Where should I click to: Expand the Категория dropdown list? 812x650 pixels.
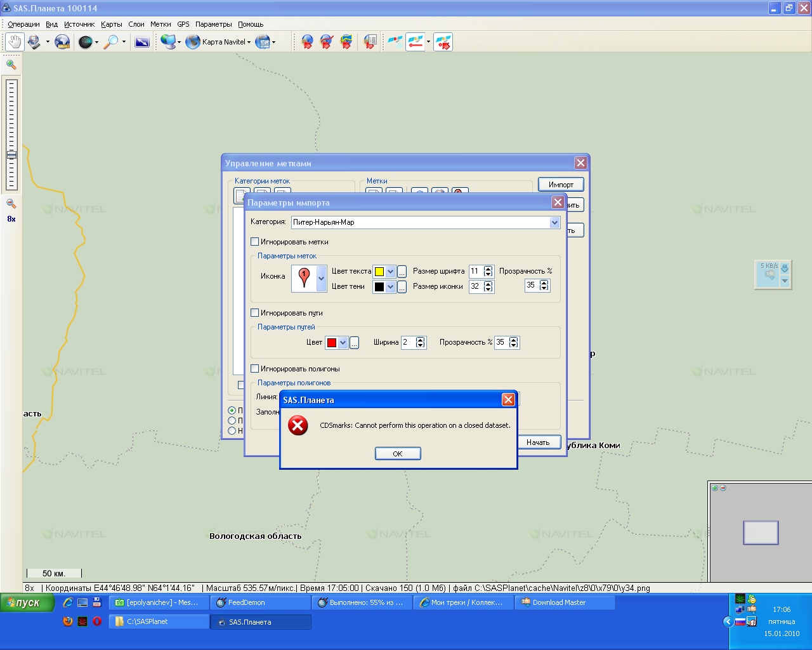click(x=554, y=222)
